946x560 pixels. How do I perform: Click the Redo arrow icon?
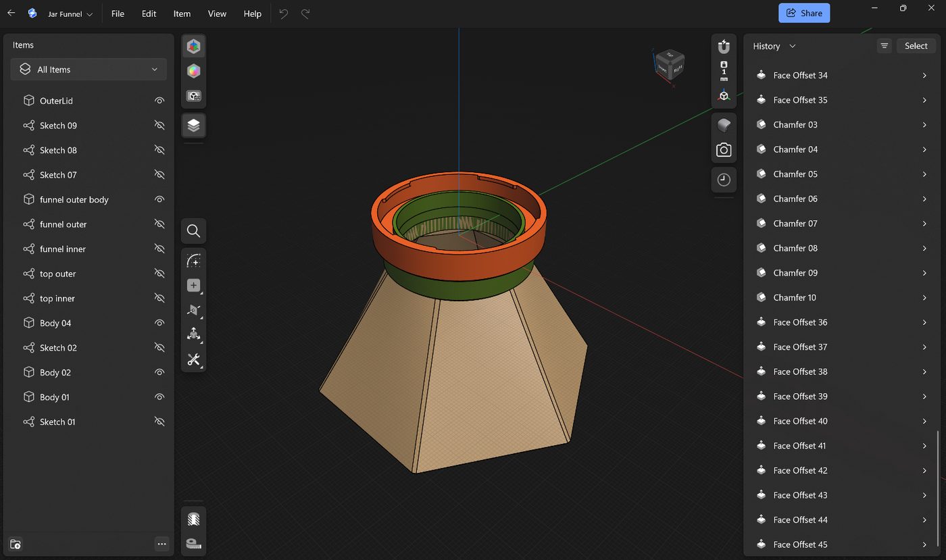click(305, 14)
